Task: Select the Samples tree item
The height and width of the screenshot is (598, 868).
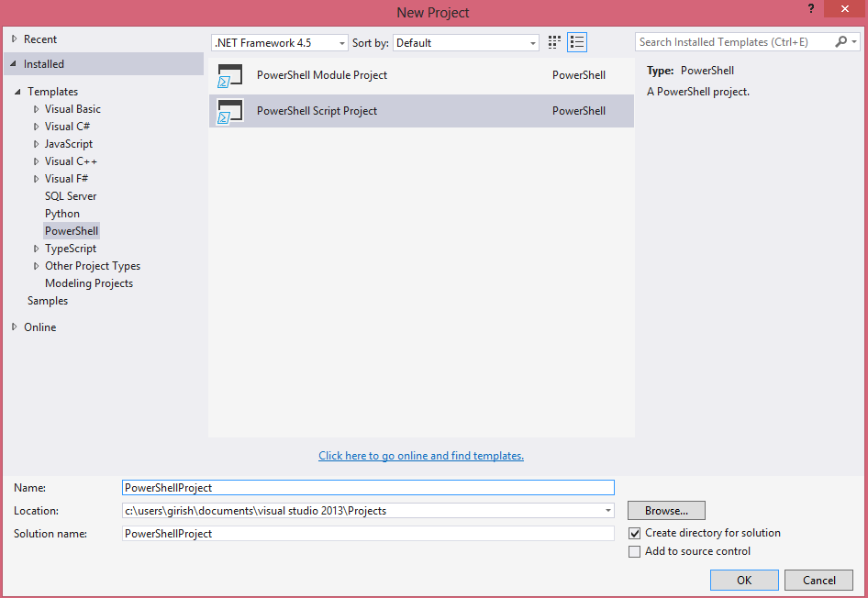Action: [x=48, y=301]
